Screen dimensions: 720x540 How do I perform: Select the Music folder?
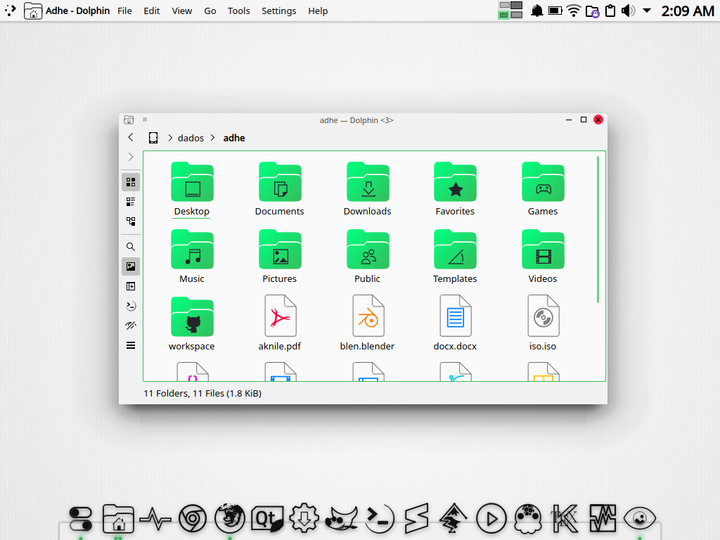click(x=192, y=257)
